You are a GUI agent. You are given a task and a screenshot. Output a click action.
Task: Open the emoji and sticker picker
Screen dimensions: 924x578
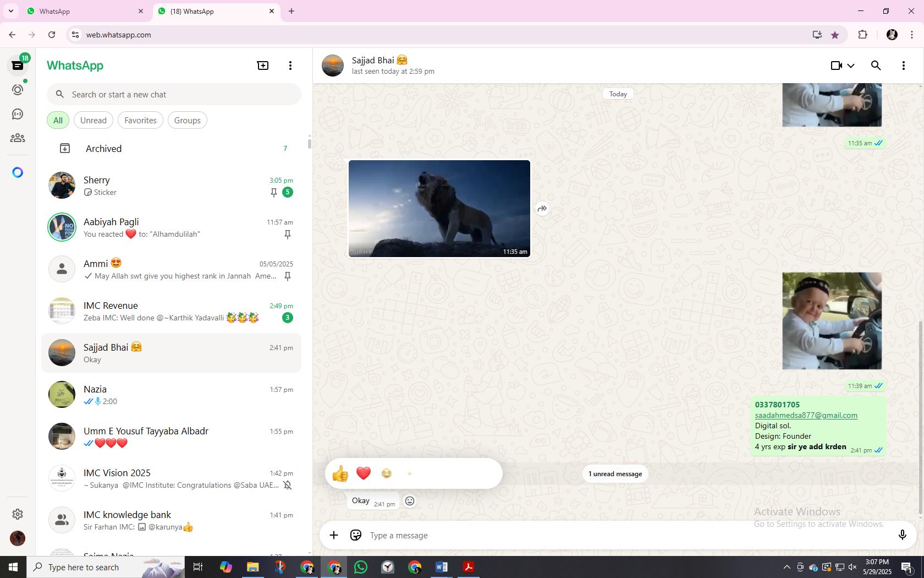pos(356,535)
